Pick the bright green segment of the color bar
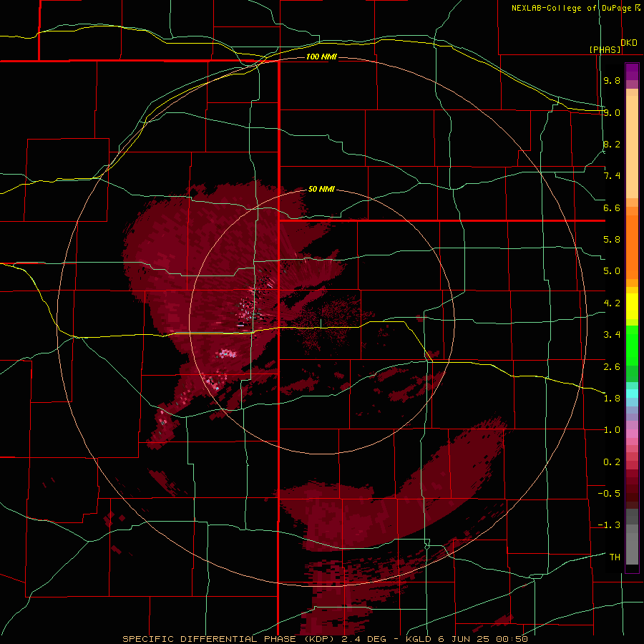This screenshot has width=644, height=644. (x=632, y=346)
